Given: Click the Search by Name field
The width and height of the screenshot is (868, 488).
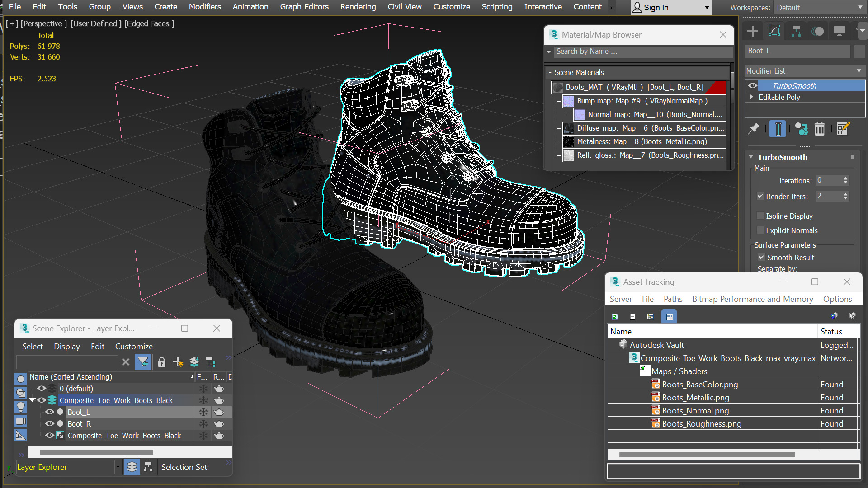Looking at the screenshot, I should [x=644, y=52].
